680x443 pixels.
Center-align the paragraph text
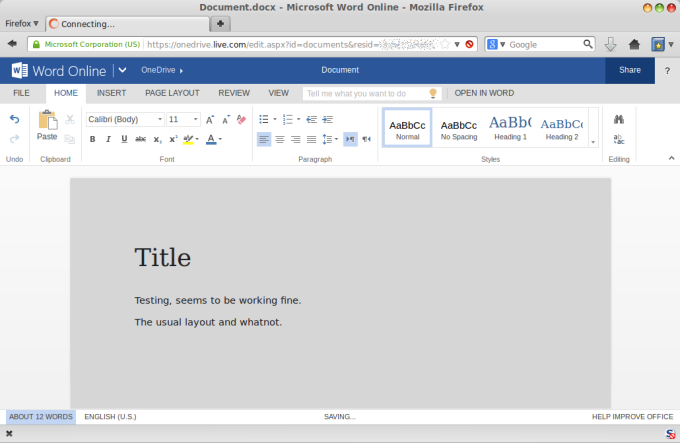280,139
